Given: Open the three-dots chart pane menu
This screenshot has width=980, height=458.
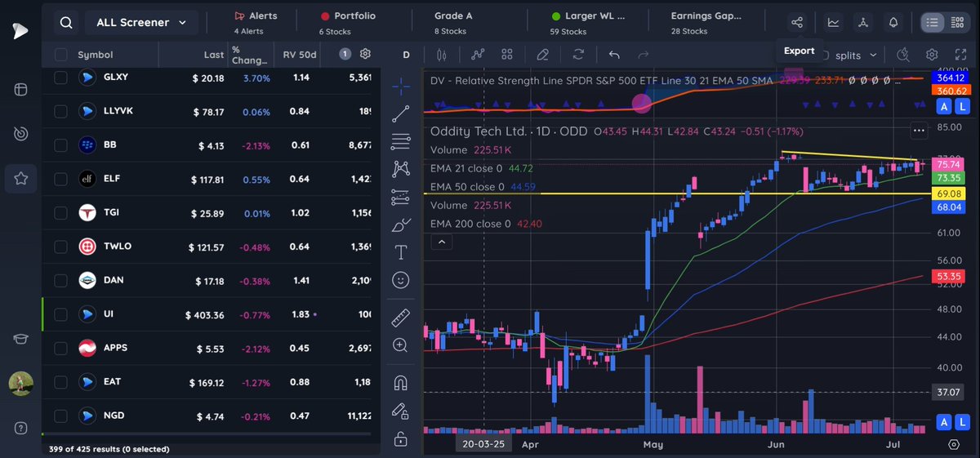Looking at the screenshot, I should pos(920,131).
